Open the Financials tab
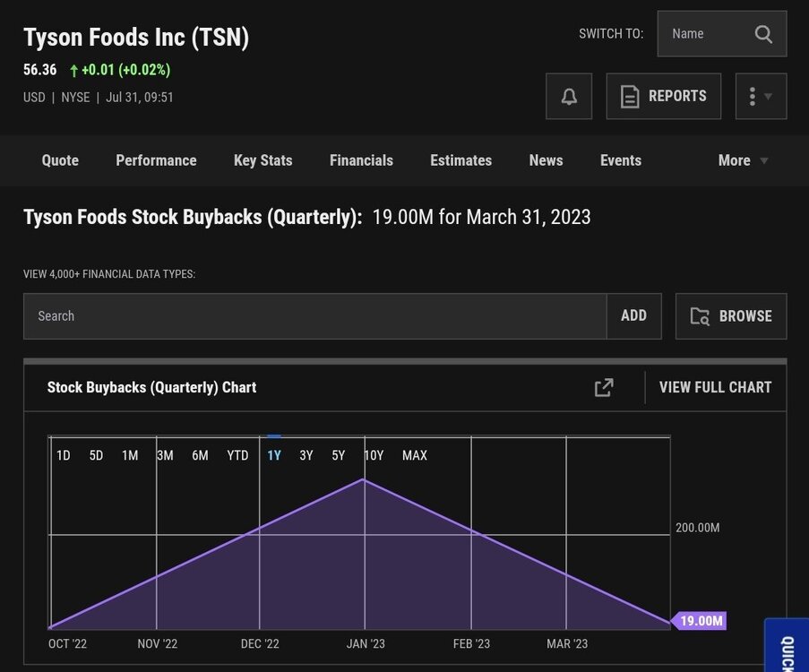Screen dimensions: 809x672 (x=361, y=160)
